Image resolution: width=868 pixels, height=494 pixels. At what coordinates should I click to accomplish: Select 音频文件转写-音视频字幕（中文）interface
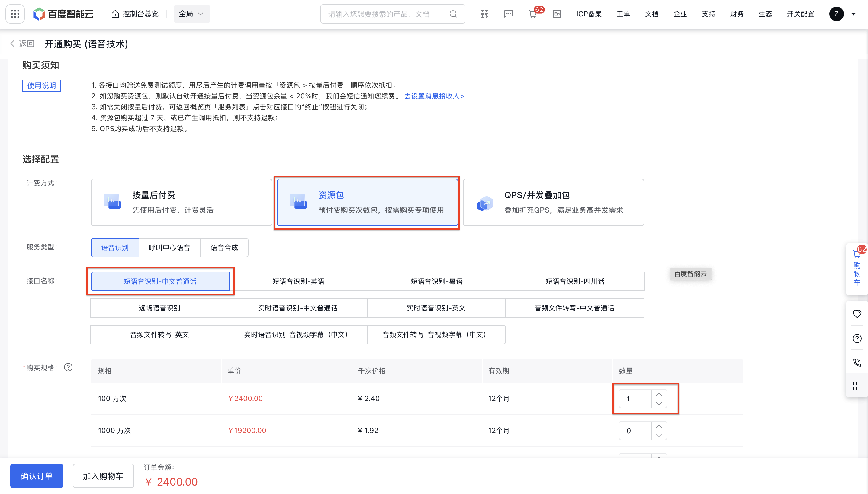(x=436, y=335)
